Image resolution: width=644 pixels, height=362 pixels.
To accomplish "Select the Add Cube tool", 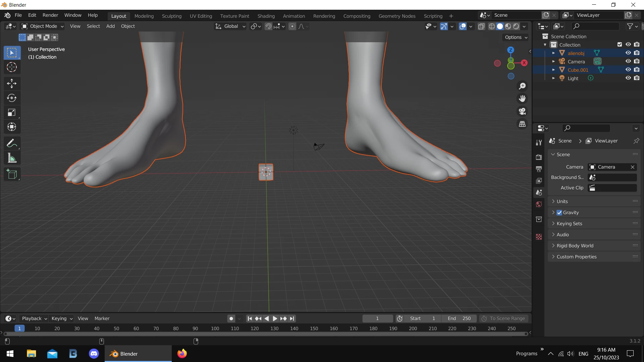I will pyautogui.click(x=12, y=174).
